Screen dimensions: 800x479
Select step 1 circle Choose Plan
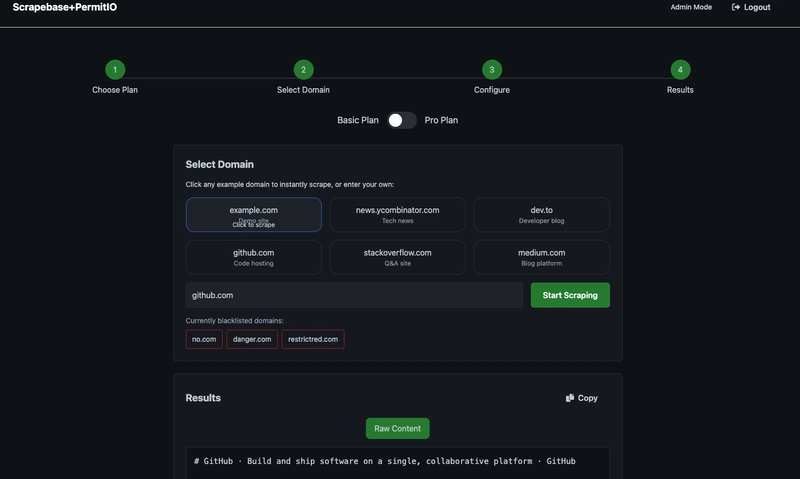[x=115, y=70]
